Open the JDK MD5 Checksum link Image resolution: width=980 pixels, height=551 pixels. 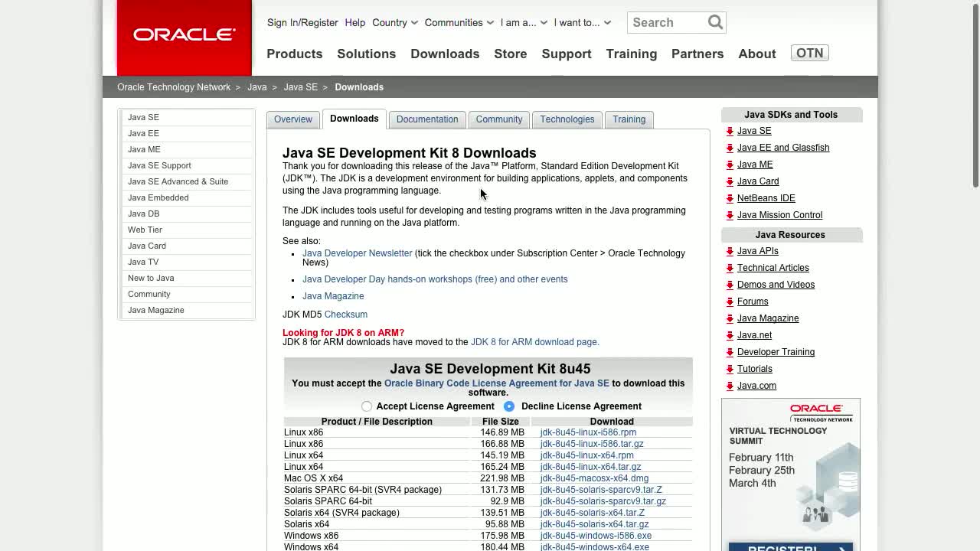tap(346, 315)
